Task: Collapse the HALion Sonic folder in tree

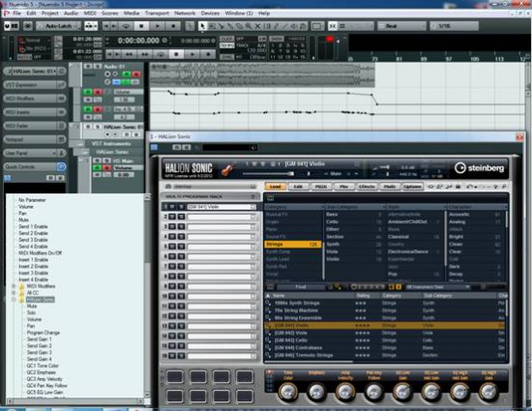Action: pos(14,300)
